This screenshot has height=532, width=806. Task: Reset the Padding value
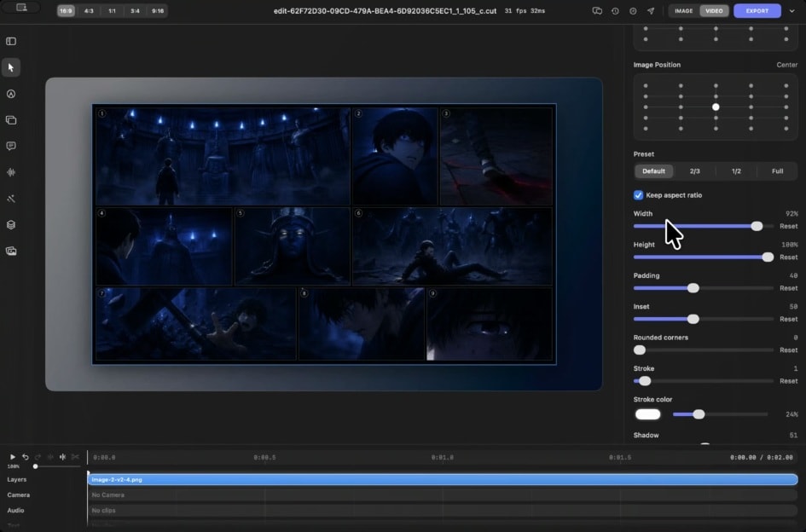point(789,288)
